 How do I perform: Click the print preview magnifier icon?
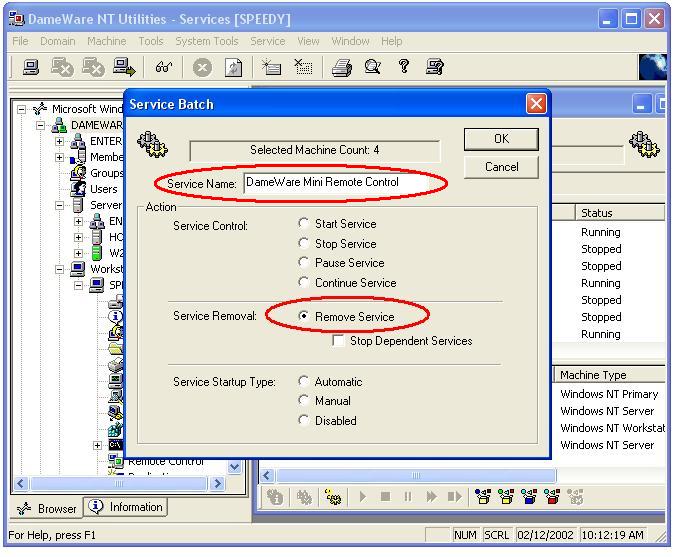coord(372,67)
